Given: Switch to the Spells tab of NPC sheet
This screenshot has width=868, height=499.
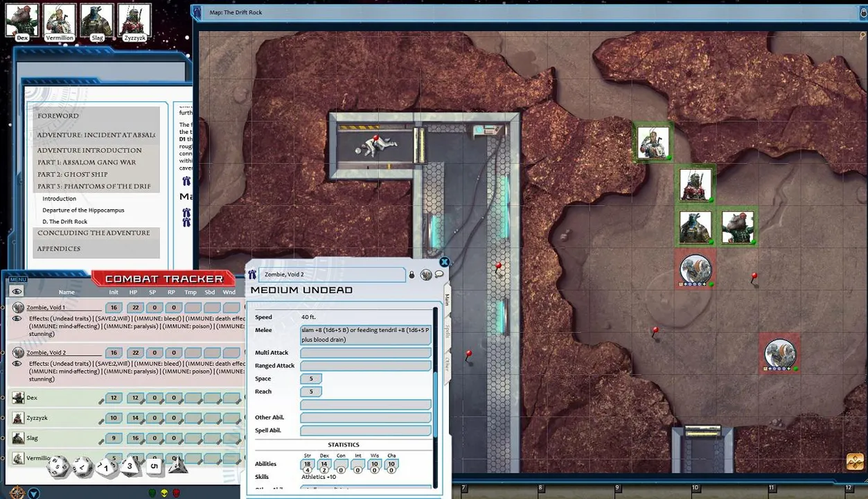Looking at the screenshot, I should click(447, 331).
